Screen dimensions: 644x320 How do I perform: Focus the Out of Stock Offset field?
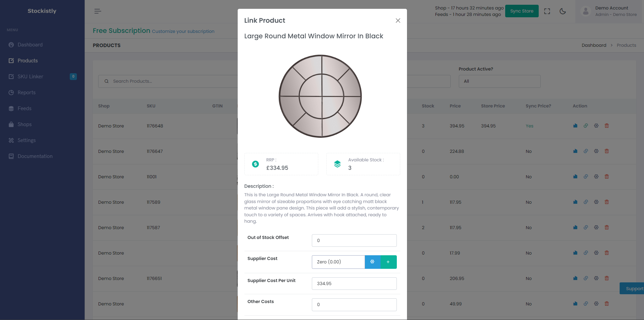point(354,240)
